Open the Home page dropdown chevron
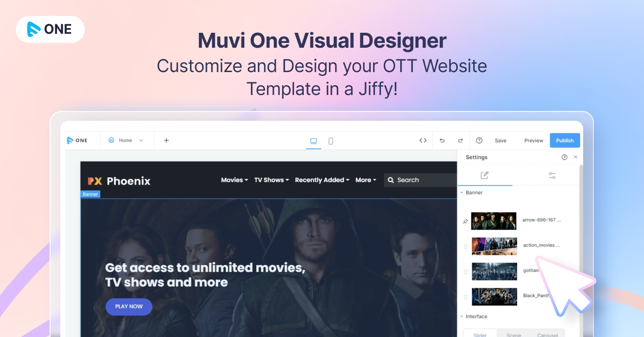Screen dimensions: 644x337 click(x=141, y=140)
